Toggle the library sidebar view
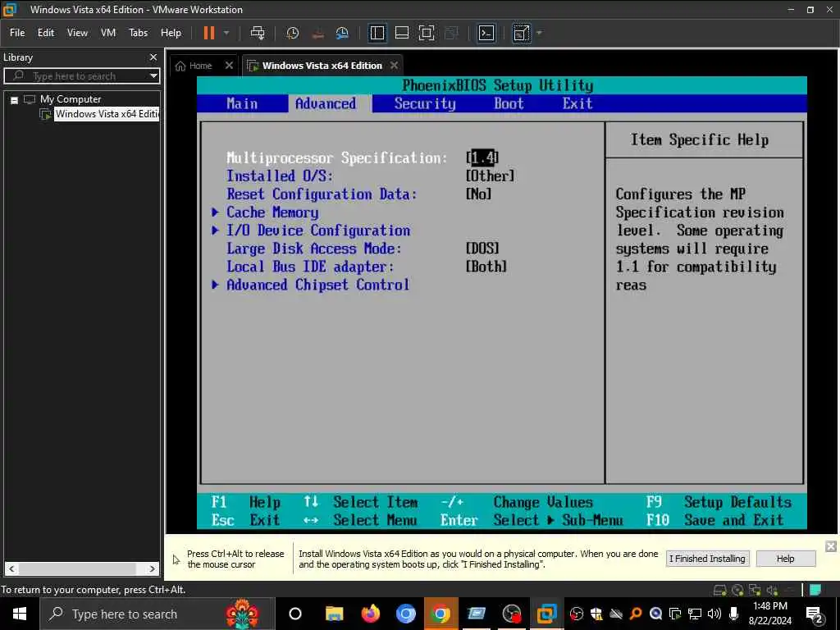Viewport: 840px width, 630px height. (x=377, y=33)
